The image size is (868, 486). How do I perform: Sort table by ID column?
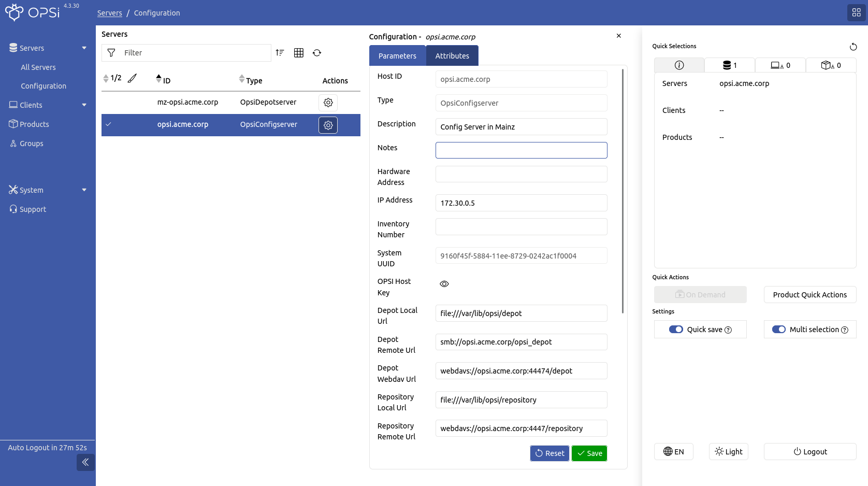tap(163, 80)
